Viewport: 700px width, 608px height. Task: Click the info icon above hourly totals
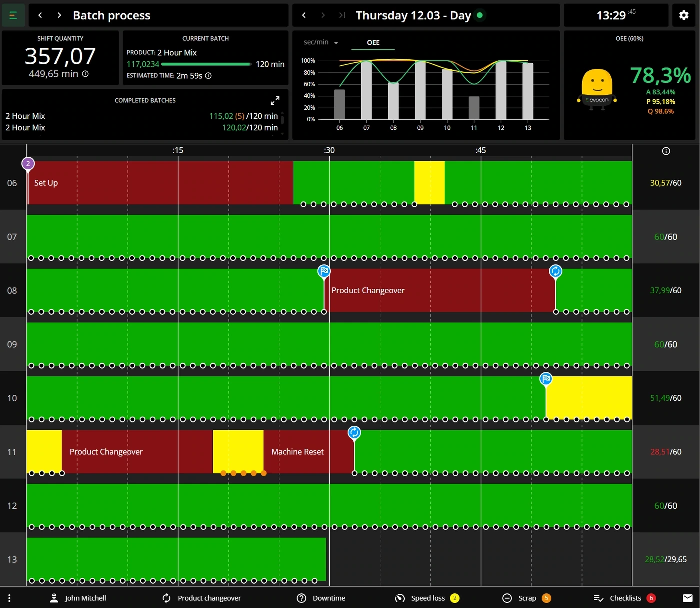666,151
